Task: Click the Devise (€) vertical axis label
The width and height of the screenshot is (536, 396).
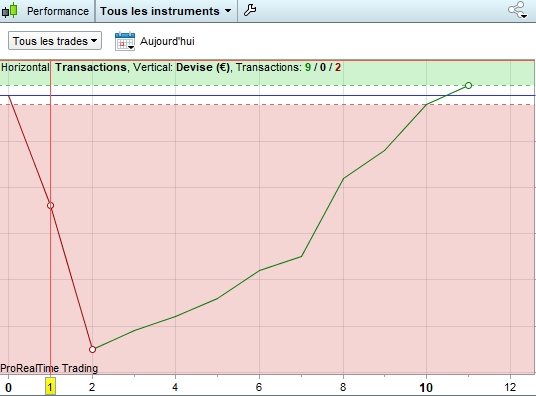Action: [x=203, y=67]
